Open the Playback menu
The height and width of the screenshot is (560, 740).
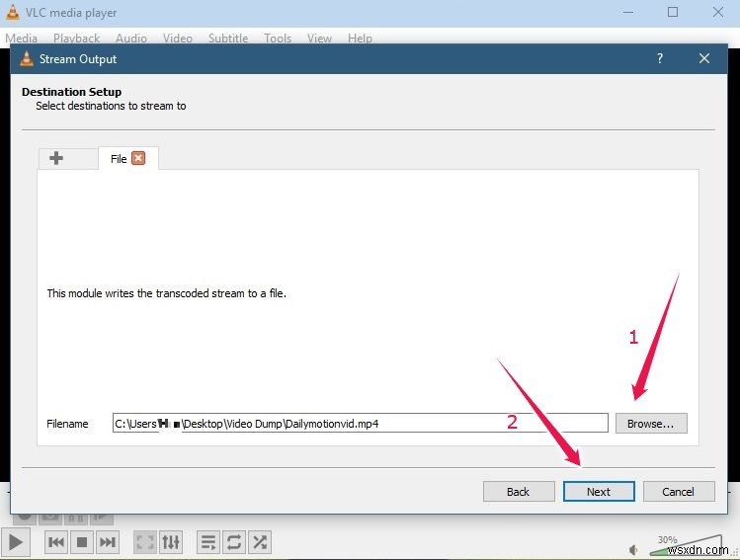[76, 39]
